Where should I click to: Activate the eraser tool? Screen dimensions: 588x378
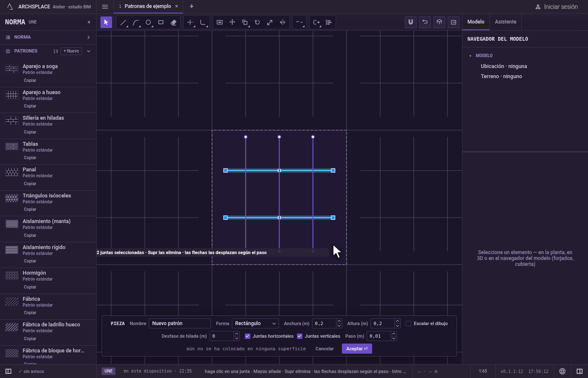tap(173, 22)
